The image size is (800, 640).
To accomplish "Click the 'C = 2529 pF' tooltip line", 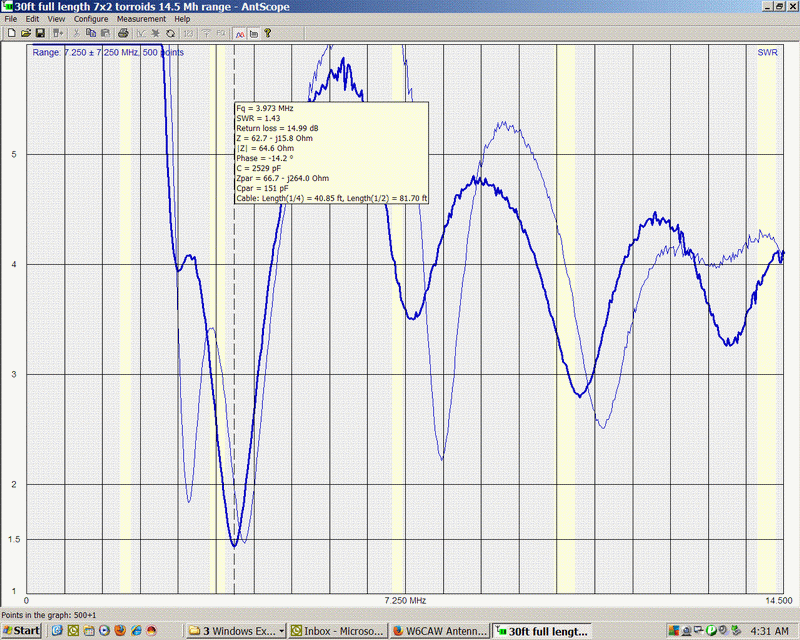I will click(x=259, y=168).
